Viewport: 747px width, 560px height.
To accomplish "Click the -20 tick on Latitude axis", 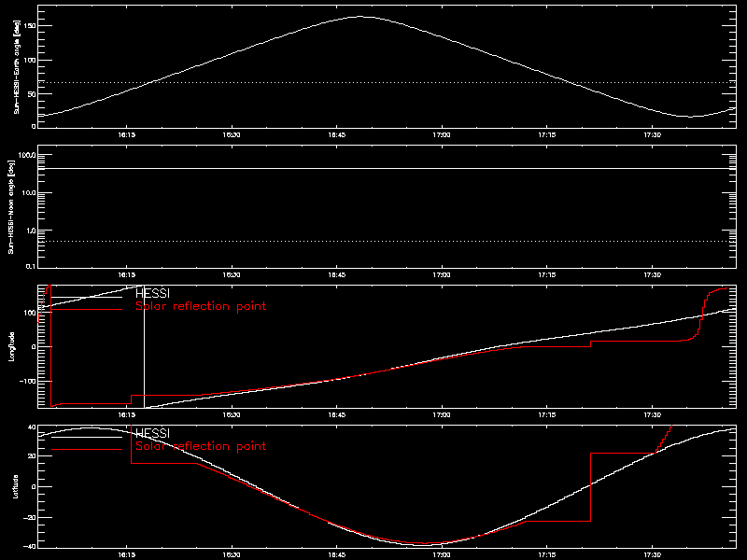I will tap(30, 517).
